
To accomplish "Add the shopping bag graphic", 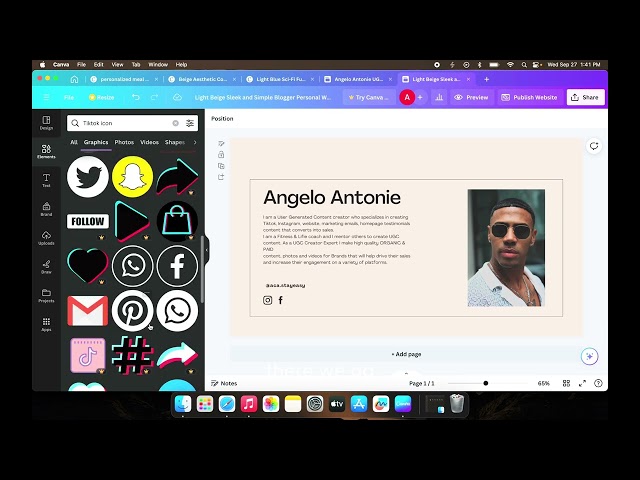I will 177,221.
